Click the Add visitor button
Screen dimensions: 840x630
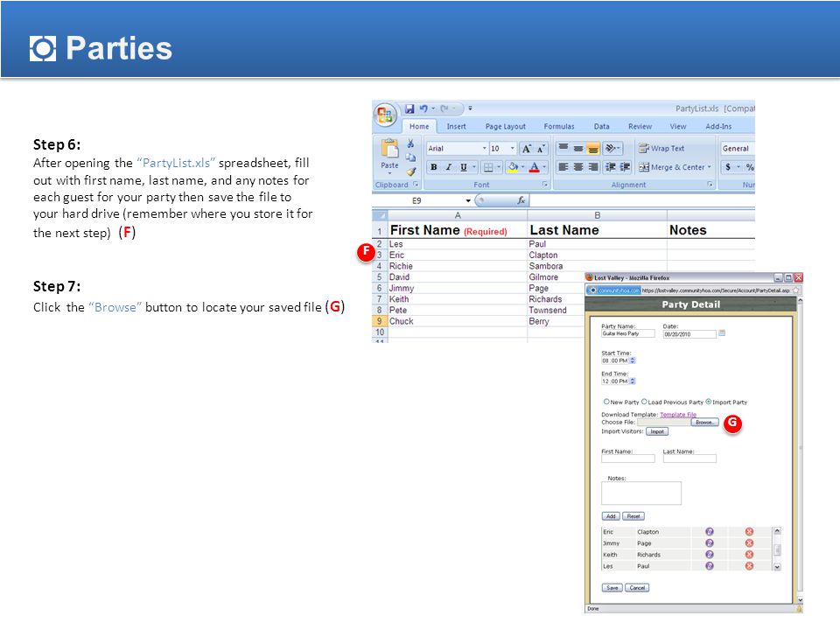tap(611, 516)
